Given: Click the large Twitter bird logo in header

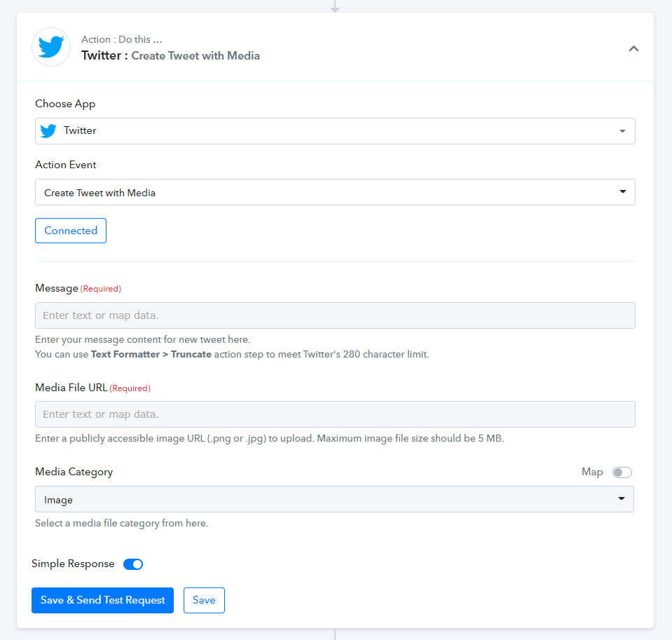Looking at the screenshot, I should 51,47.
